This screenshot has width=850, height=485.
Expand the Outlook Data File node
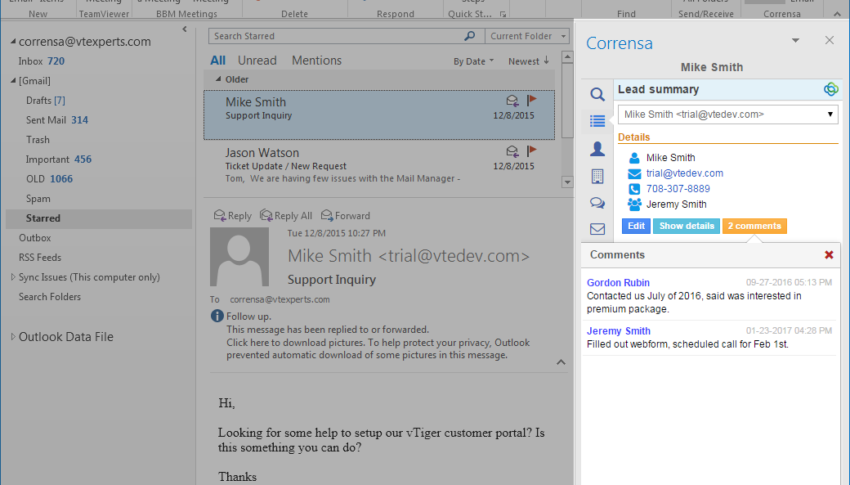(13, 337)
